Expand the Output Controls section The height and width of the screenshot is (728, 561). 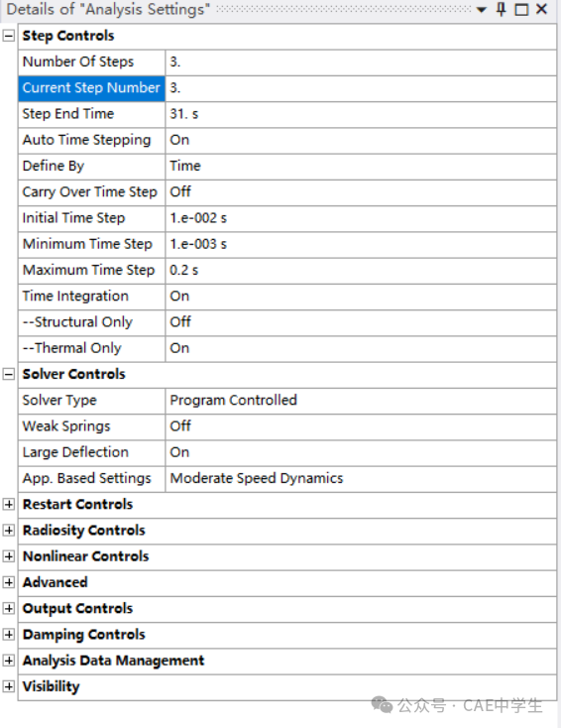(x=9, y=608)
